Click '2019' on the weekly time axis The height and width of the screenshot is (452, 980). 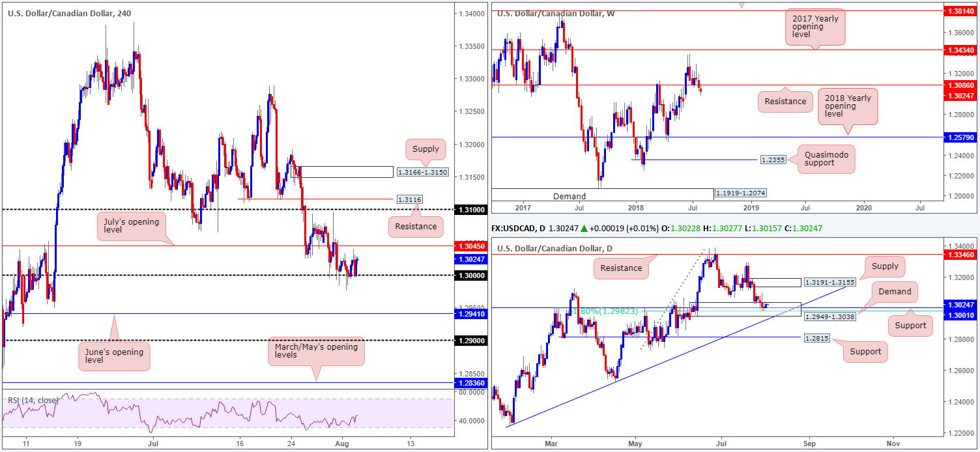(751, 206)
